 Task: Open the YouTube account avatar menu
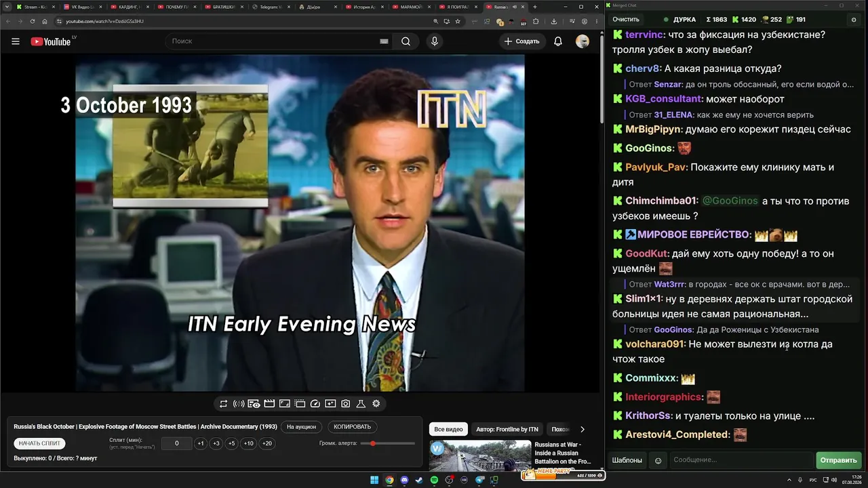583,41
